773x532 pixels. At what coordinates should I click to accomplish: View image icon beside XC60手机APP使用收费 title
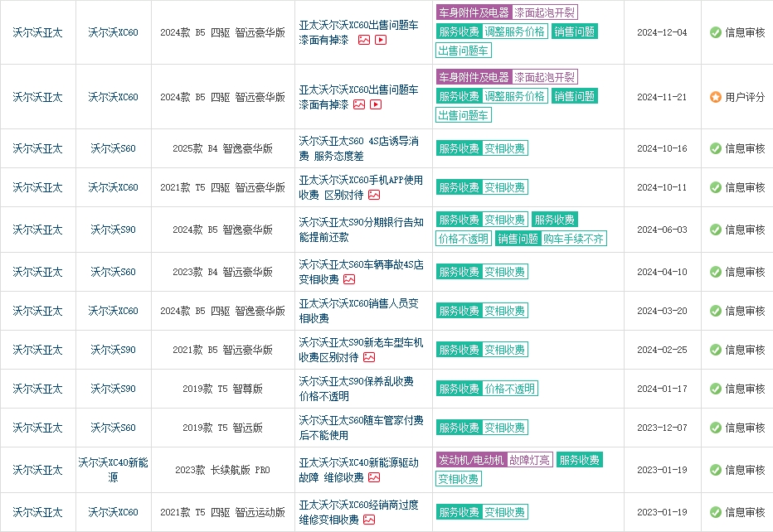pyautogui.click(x=374, y=195)
